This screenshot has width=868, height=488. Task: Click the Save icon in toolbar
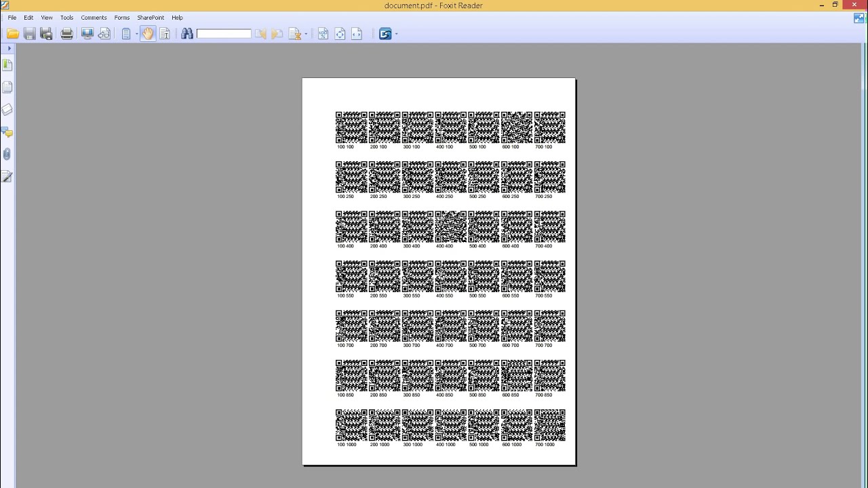coord(29,34)
